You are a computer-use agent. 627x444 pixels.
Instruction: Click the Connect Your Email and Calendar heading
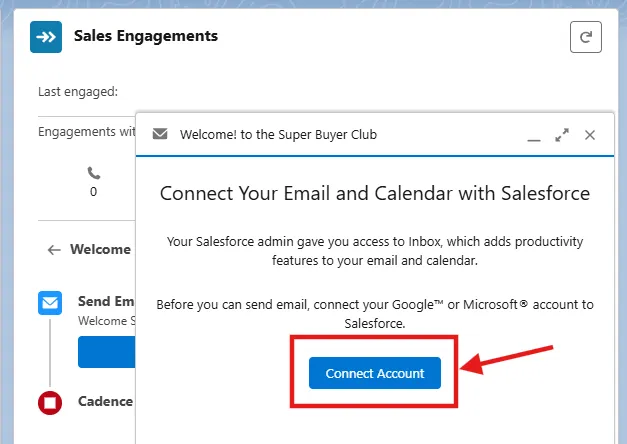click(x=375, y=193)
